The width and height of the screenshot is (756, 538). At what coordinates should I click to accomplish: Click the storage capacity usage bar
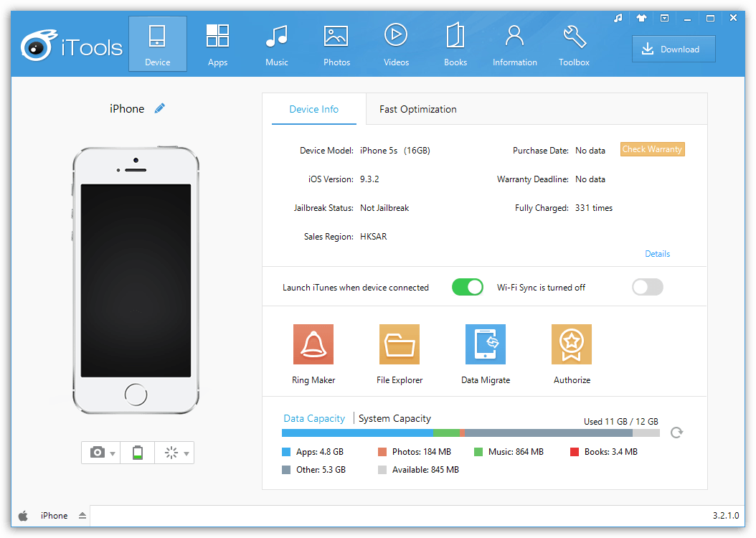(x=471, y=433)
